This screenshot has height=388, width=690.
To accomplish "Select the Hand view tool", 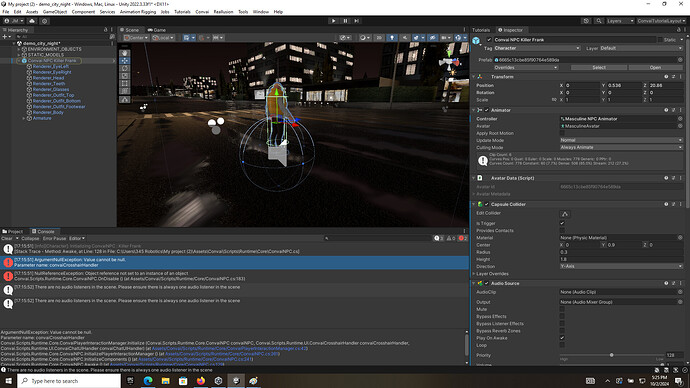I will [125, 53].
